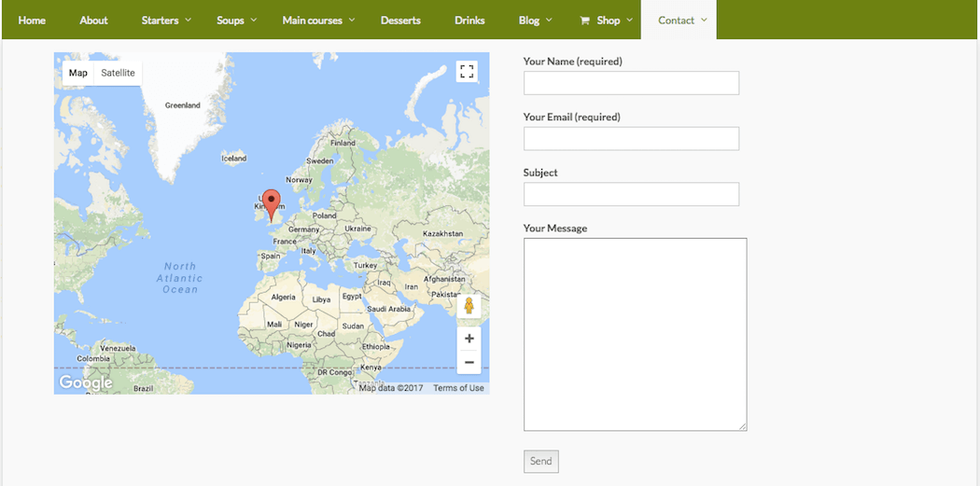
Task: Open the Starters menu item
Action: (x=160, y=20)
